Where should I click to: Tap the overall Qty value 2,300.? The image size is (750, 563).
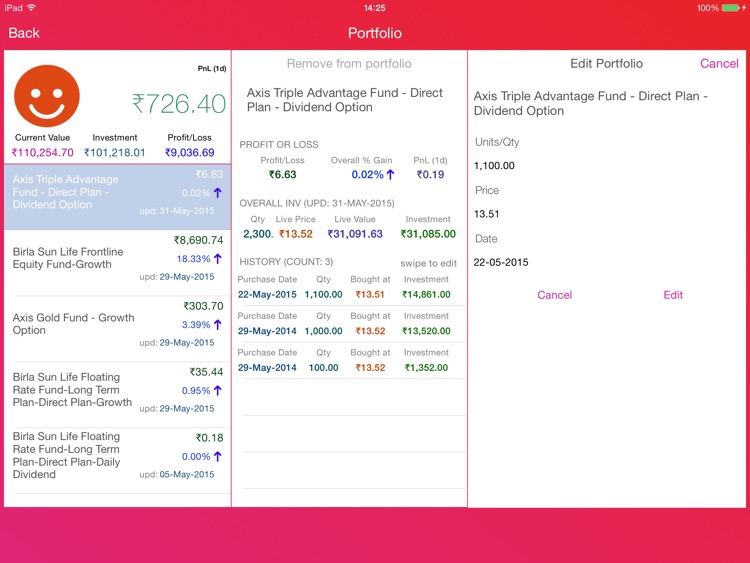coord(258,234)
